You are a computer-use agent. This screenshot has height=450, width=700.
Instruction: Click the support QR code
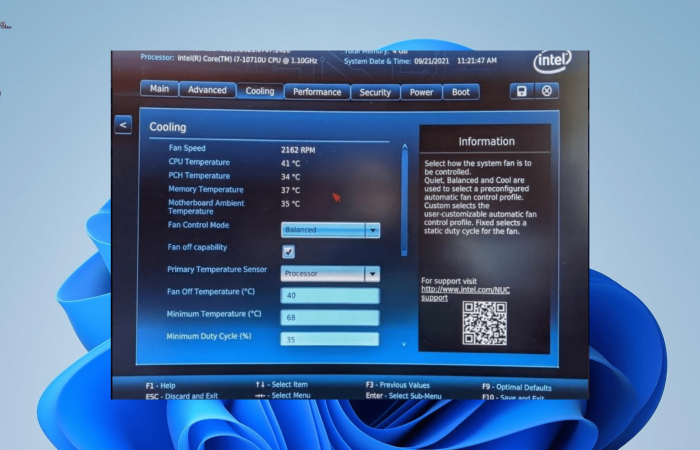pos(484,323)
